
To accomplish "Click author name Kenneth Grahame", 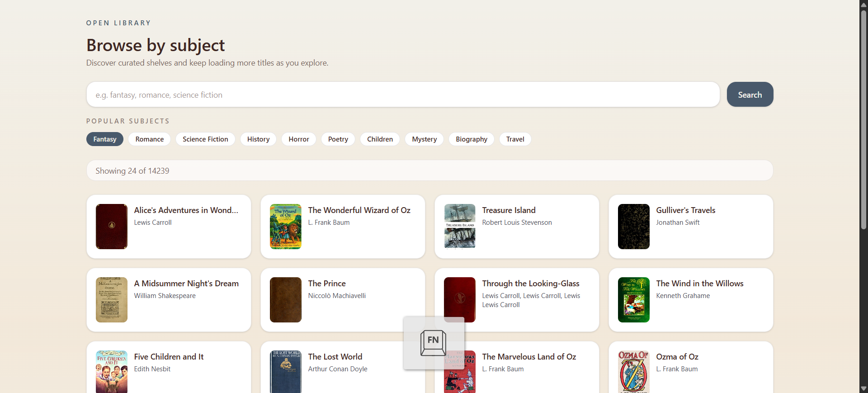I will click(683, 296).
